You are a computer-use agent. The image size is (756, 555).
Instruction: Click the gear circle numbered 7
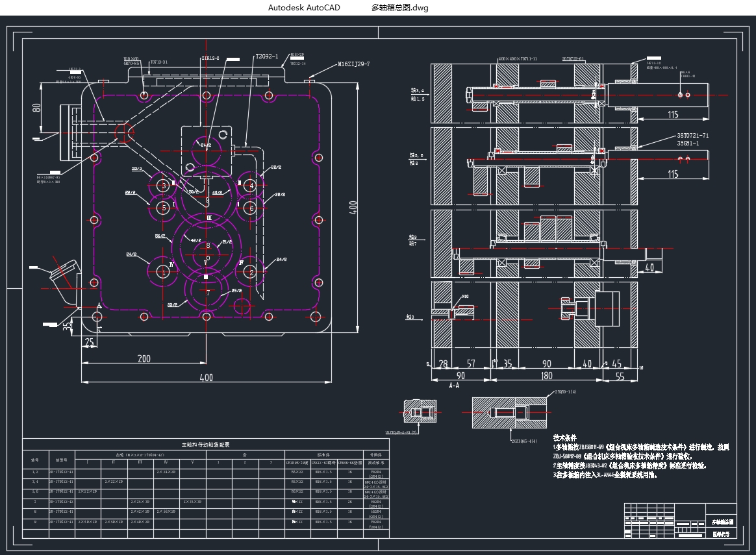[208, 292]
